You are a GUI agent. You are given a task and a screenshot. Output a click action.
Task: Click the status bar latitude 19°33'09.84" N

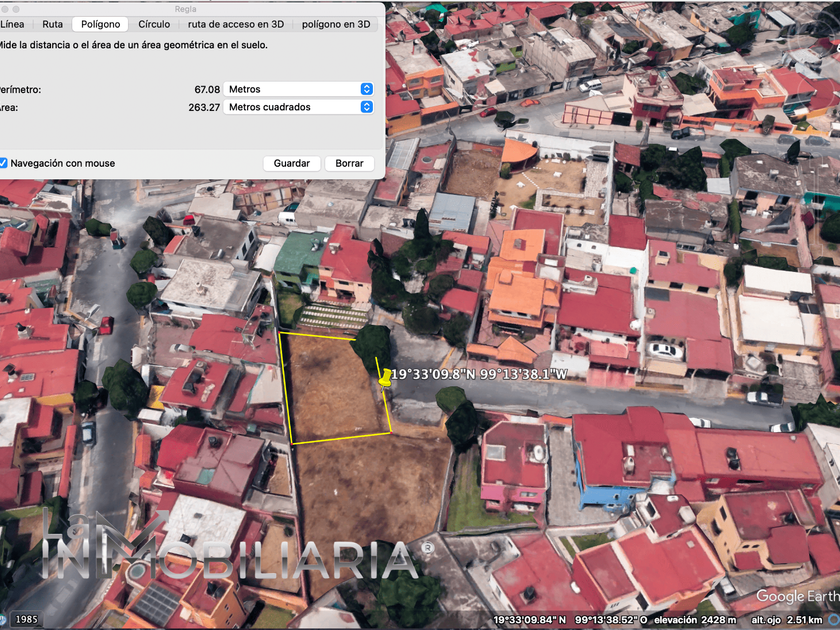point(529,620)
